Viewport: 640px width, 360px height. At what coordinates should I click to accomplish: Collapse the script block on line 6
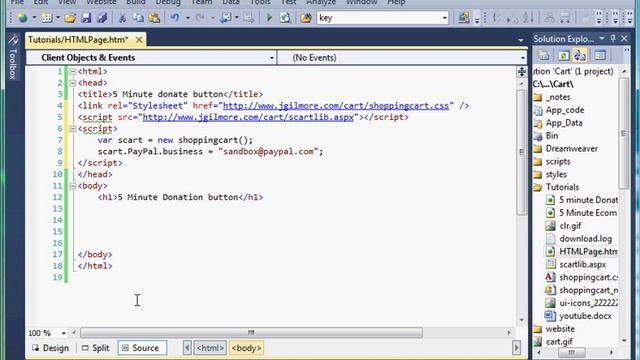pos(73,129)
